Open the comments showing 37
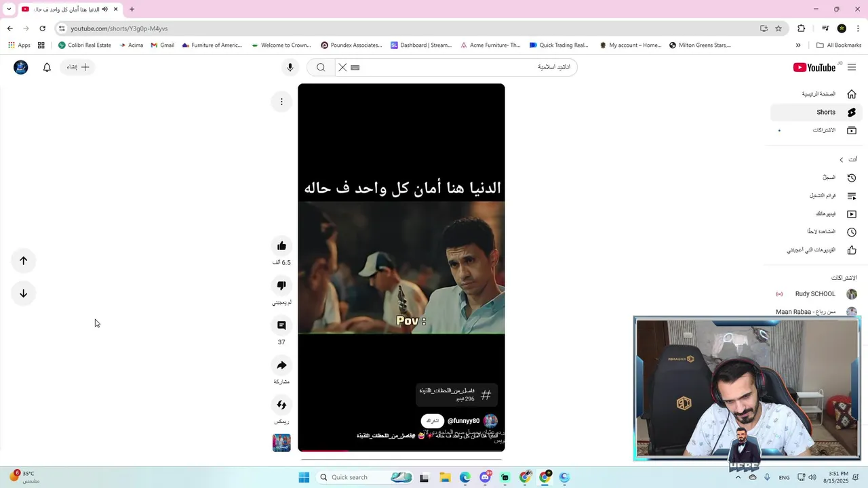This screenshot has height=488, width=868. [x=281, y=326]
